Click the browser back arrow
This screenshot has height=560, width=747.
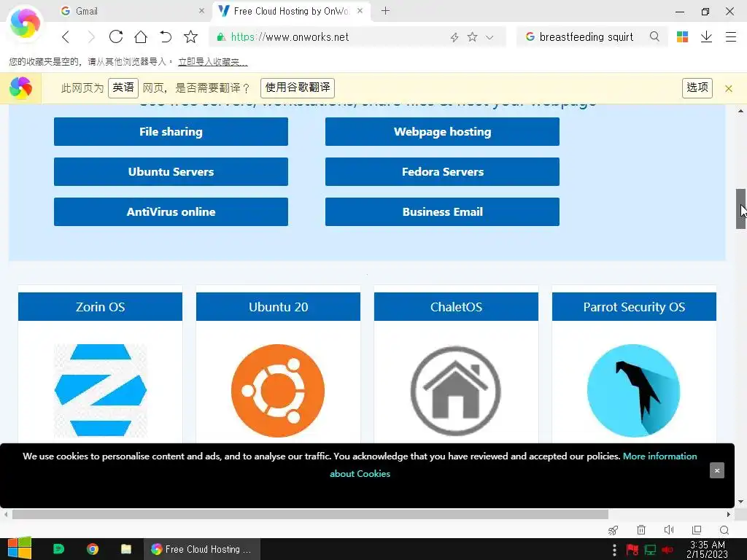tap(66, 36)
